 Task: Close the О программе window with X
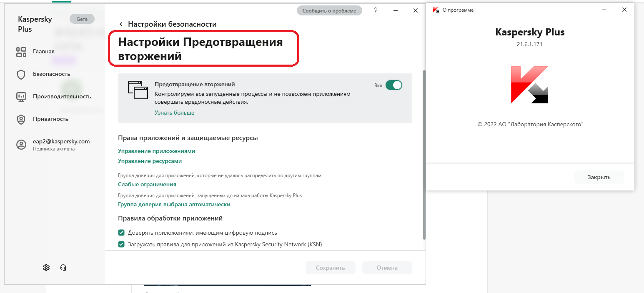coord(624,10)
